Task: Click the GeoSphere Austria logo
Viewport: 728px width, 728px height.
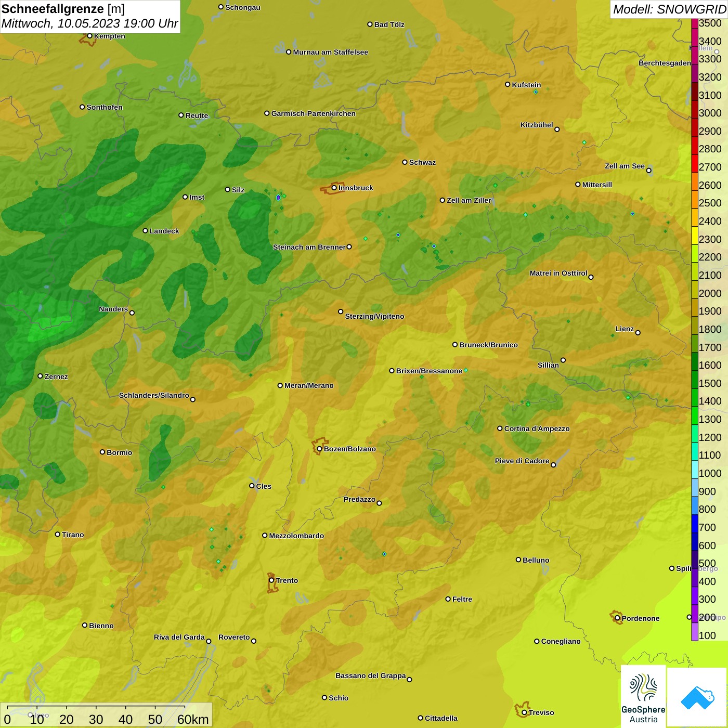Action: tap(643, 696)
